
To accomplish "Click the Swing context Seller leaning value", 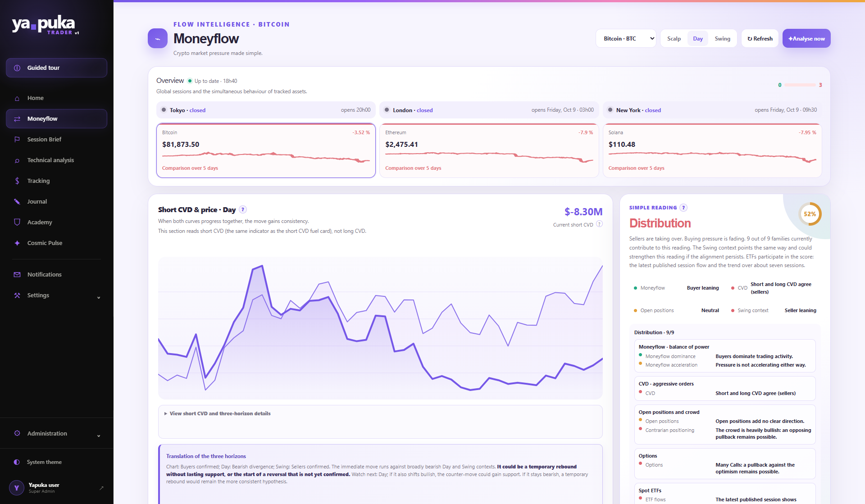I will (800, 310).
